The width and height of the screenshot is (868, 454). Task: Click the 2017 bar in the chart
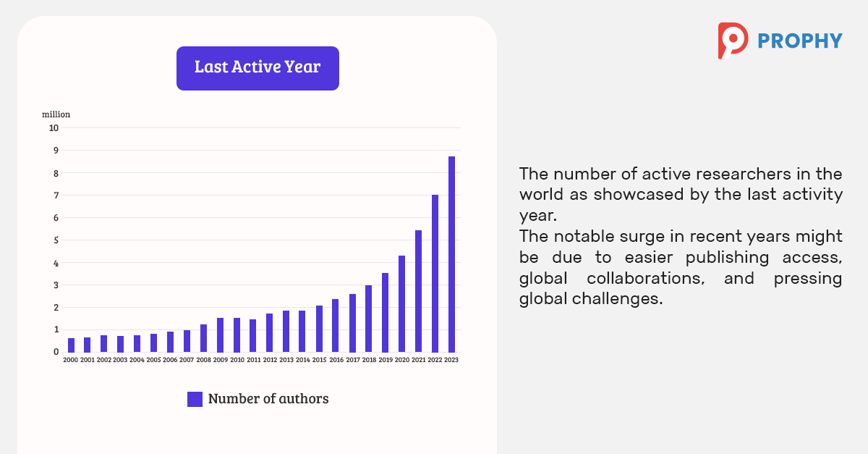tap(352, 323)
